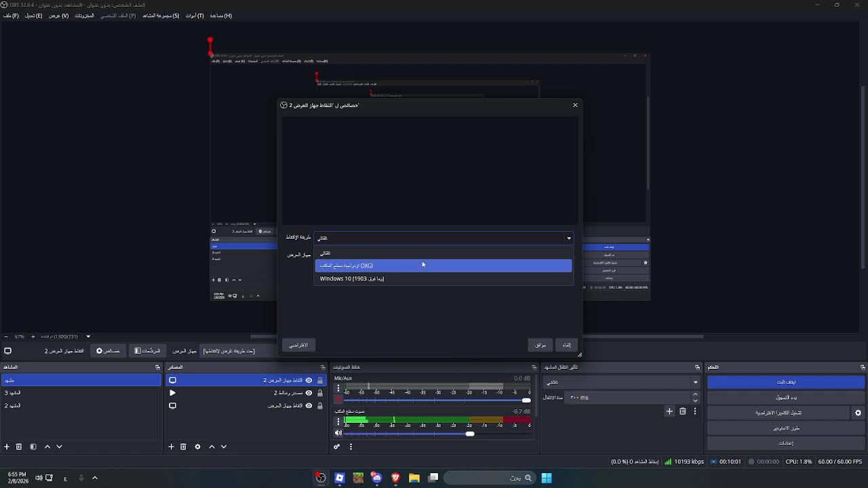Click the blue stop streaming button
Screen dimensions: 868x488
click(786, 382)
